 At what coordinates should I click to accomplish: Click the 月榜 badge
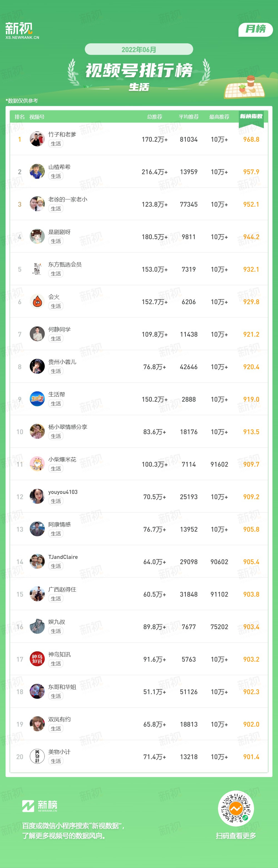(x=255, y=29)
